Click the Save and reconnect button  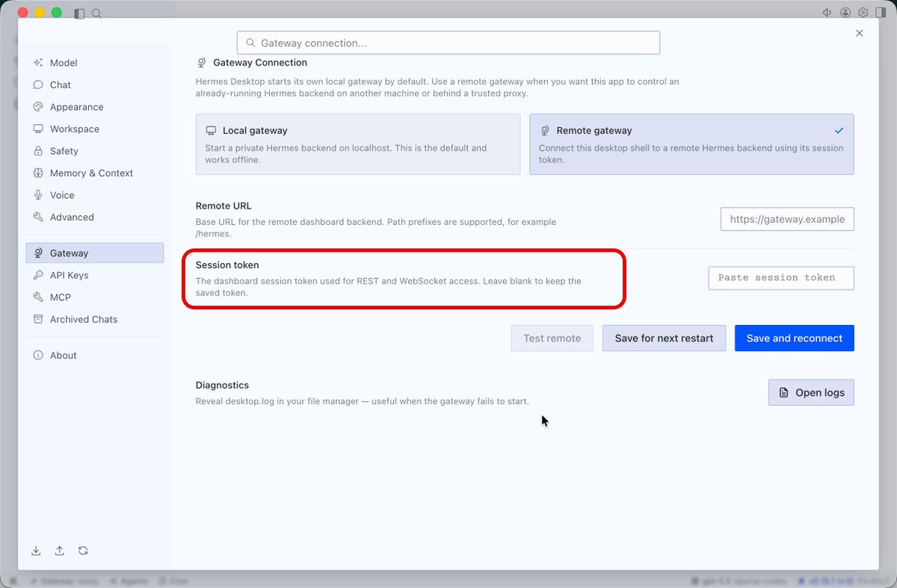tap(795, 338)
